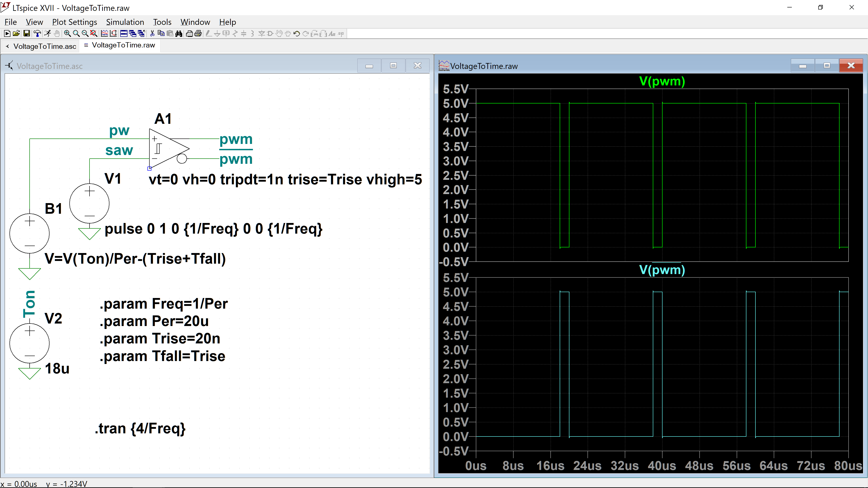Click the Copy toolbar icon
The width and height of the screenshot is (868, 488).
point(161,33)
